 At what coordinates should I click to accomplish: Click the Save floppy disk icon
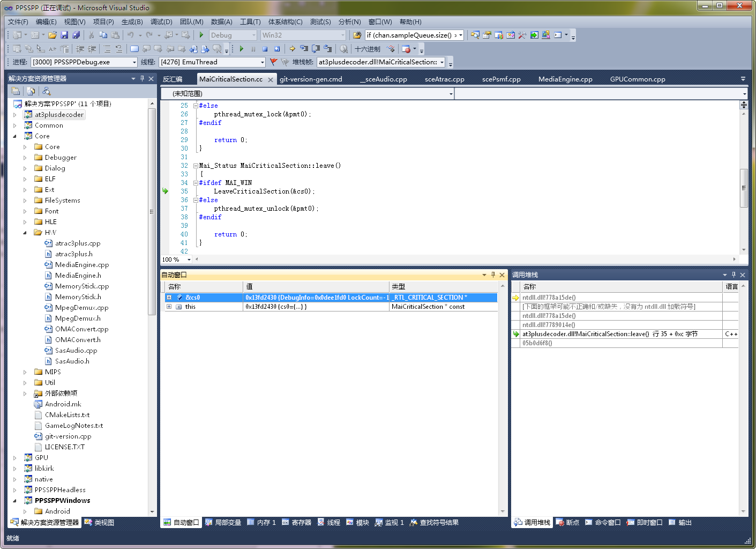pos(64,35)
